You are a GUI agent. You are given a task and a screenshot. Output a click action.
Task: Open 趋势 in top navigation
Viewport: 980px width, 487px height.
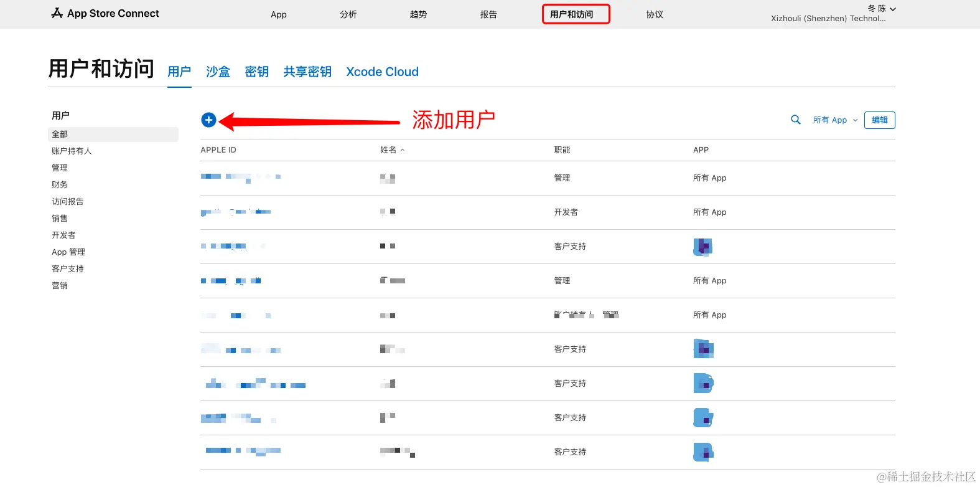[x=418, y=14]
